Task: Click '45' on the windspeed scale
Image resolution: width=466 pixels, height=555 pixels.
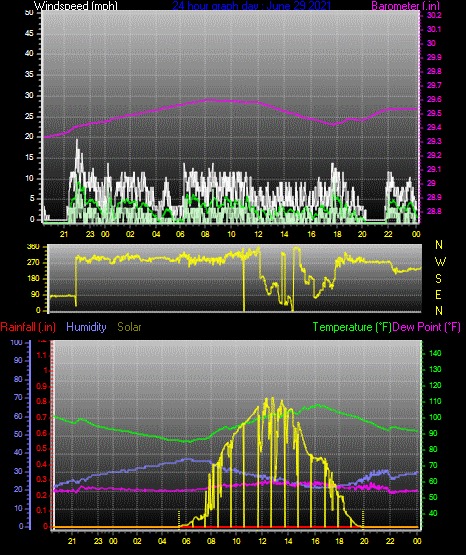Action: pyautogui.click(x=29, y=34)
